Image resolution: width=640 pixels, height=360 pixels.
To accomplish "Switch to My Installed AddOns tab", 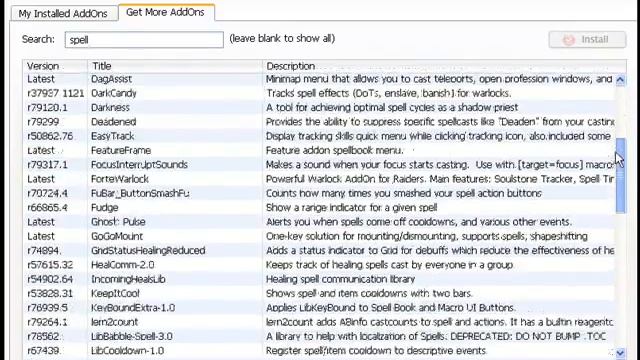I will click(63, 13).
